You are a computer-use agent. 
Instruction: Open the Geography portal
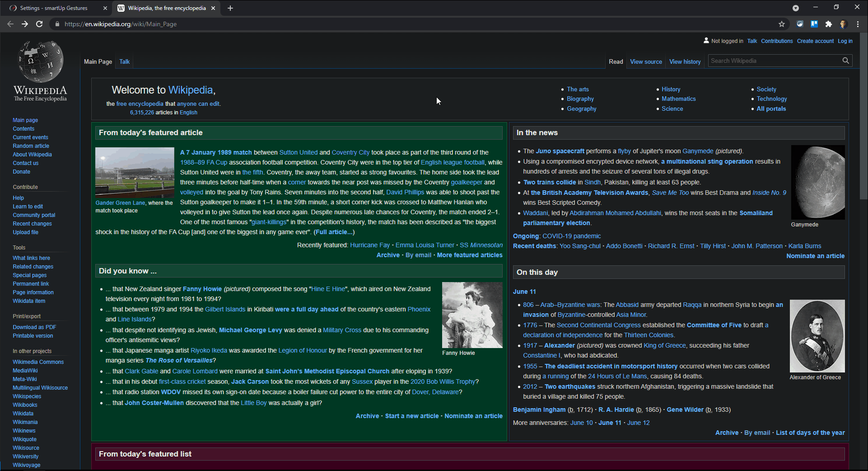pyautogui.click(x=581, y=109)
